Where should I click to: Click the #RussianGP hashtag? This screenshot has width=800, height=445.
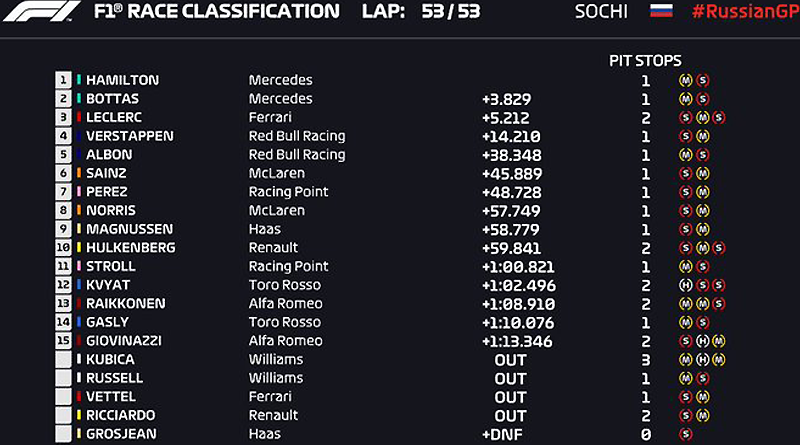[x=745, y=12]
